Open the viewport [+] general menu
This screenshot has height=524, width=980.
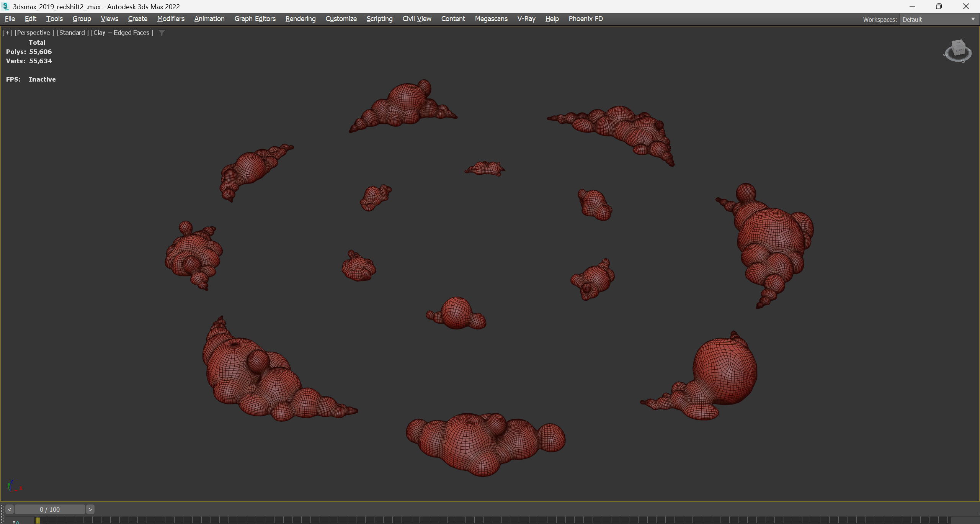point(7,33)
